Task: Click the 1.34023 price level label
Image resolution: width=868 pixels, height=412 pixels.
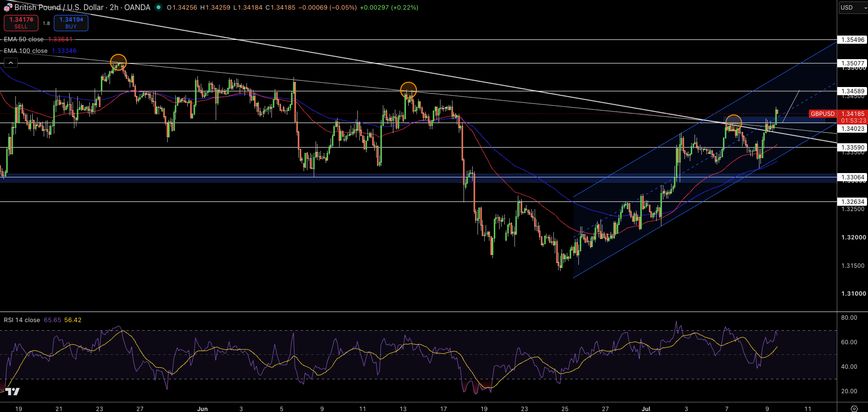Action: click(x=853, y=128)
